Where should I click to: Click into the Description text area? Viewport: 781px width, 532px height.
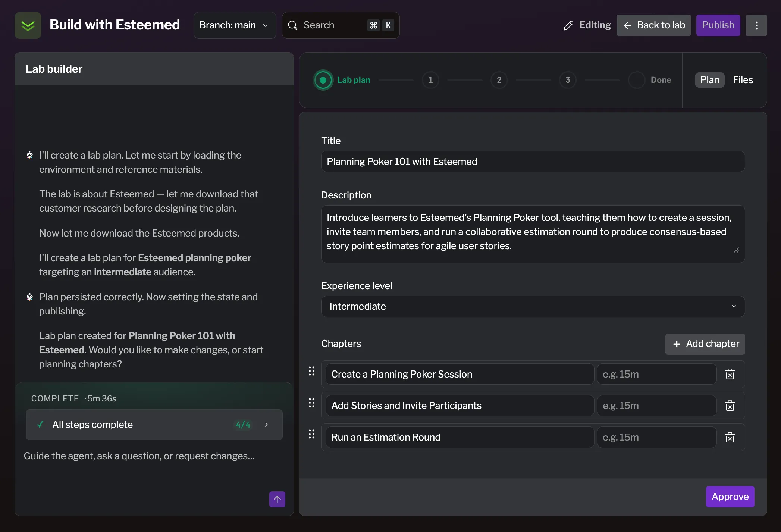click(533, 234)
